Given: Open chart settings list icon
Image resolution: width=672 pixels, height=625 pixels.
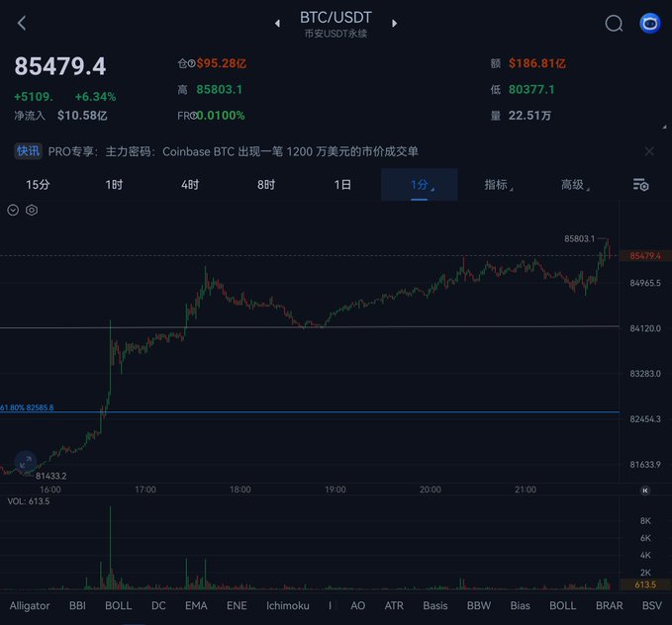Looking at the screenshot, I should (x=640, y=185).
